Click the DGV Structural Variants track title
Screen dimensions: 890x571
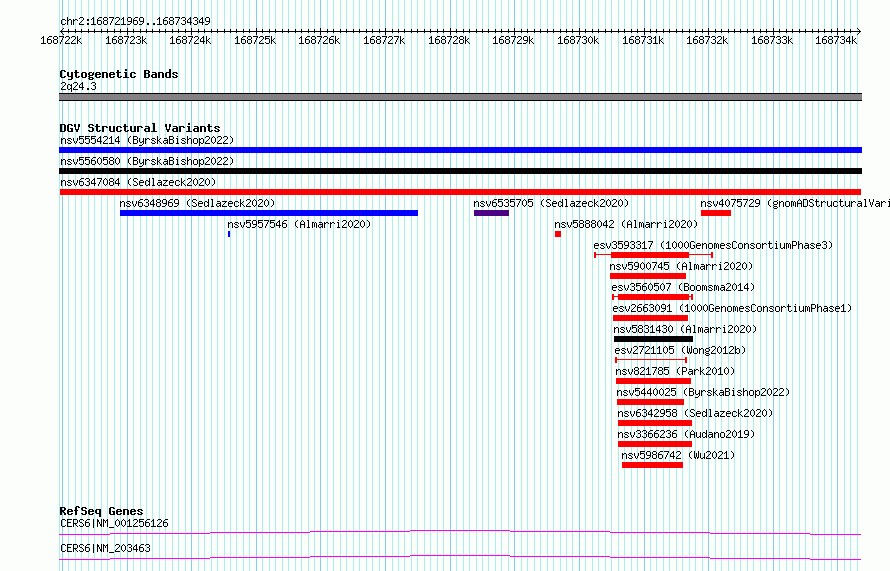[140, 128]
